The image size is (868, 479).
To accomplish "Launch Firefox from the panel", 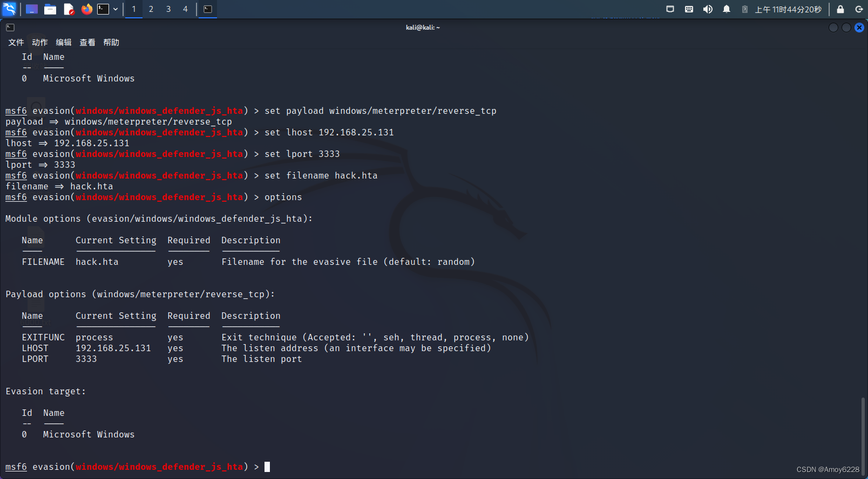I will click(x=87, y=9).
